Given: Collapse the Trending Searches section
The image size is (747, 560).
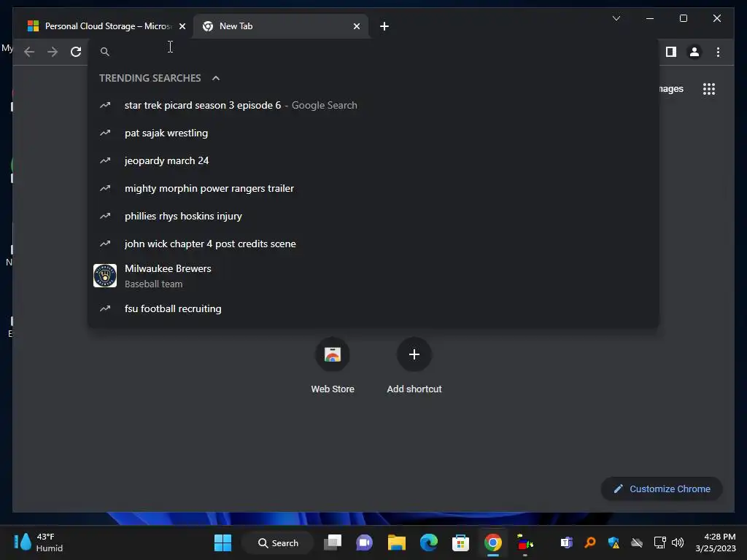Looking at the screenshot, I should (x=216, y=78).
